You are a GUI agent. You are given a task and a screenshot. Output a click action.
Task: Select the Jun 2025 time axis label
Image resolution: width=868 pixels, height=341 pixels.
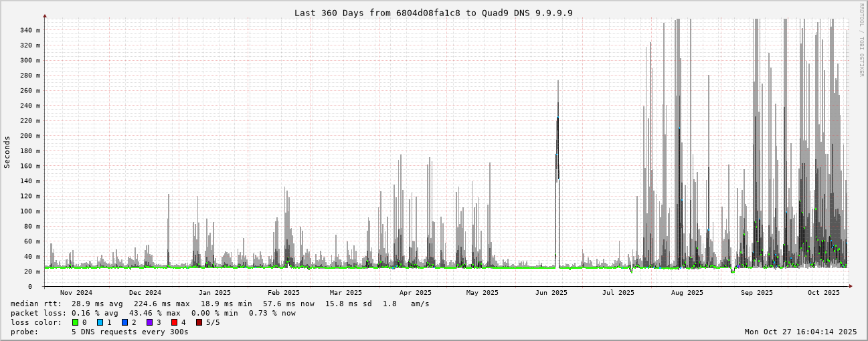coord(551,293)
